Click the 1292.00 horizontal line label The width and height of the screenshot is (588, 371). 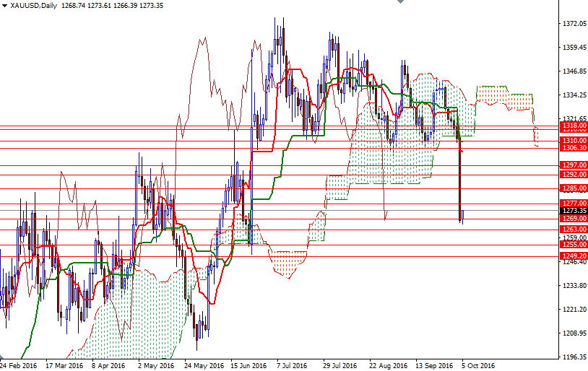point(574,174)
